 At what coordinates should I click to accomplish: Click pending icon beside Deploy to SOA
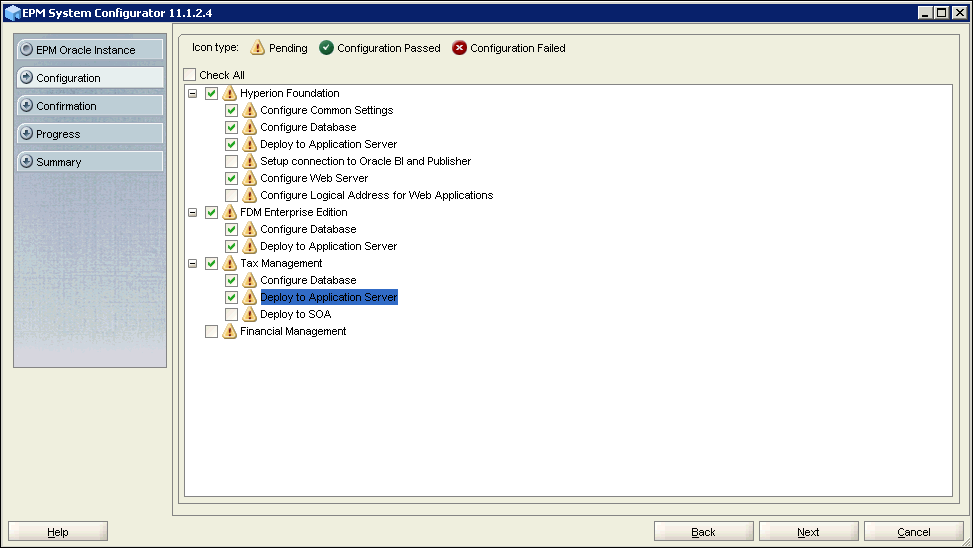tap(249, 314)
